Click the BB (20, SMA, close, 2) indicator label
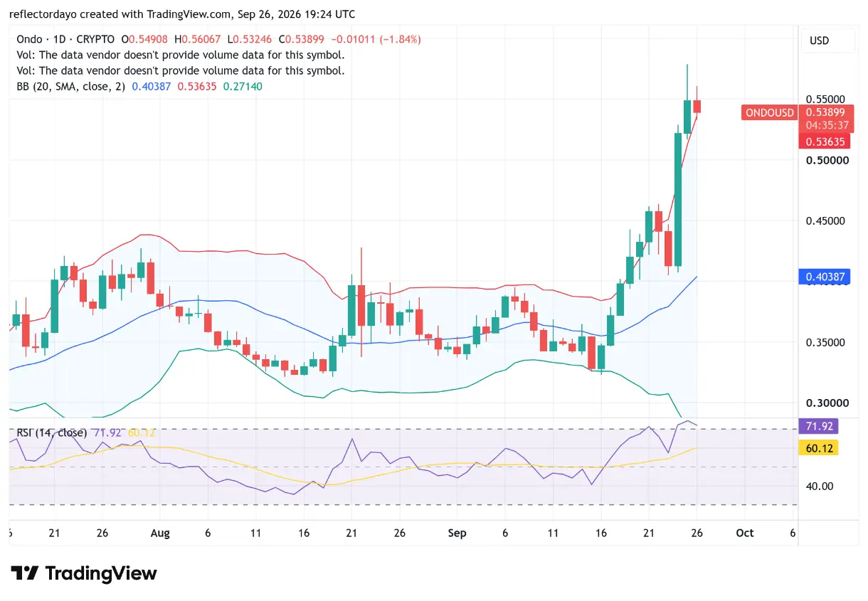Screen dimensions: 868x601 tap(71, 86)
